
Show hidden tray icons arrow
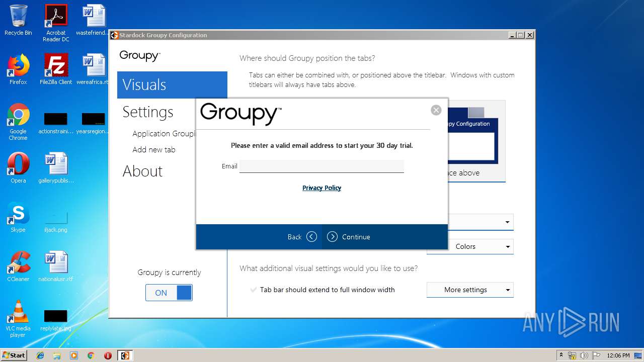coord(561,355)
